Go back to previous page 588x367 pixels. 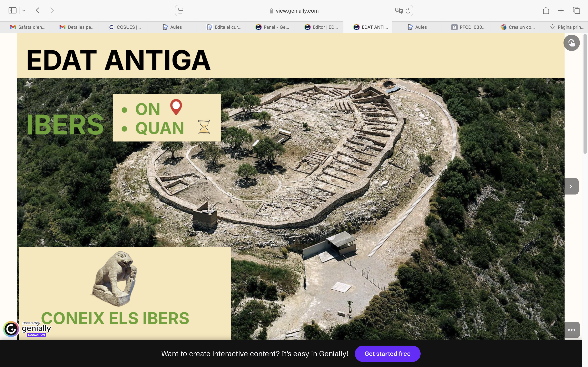[x=37, y=10]
